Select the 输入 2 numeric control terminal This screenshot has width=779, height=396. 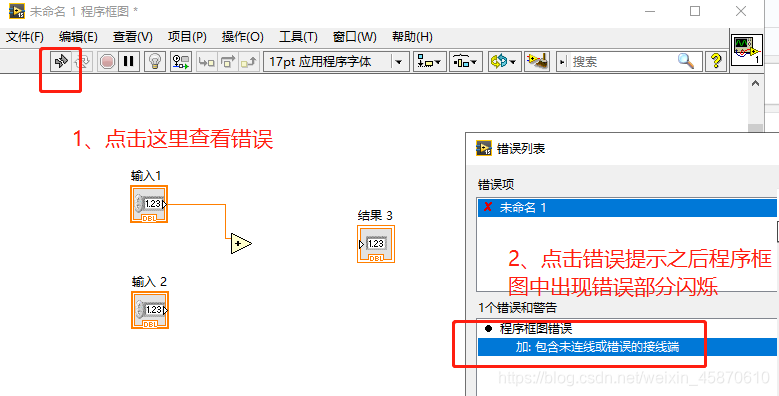point(150,310)
